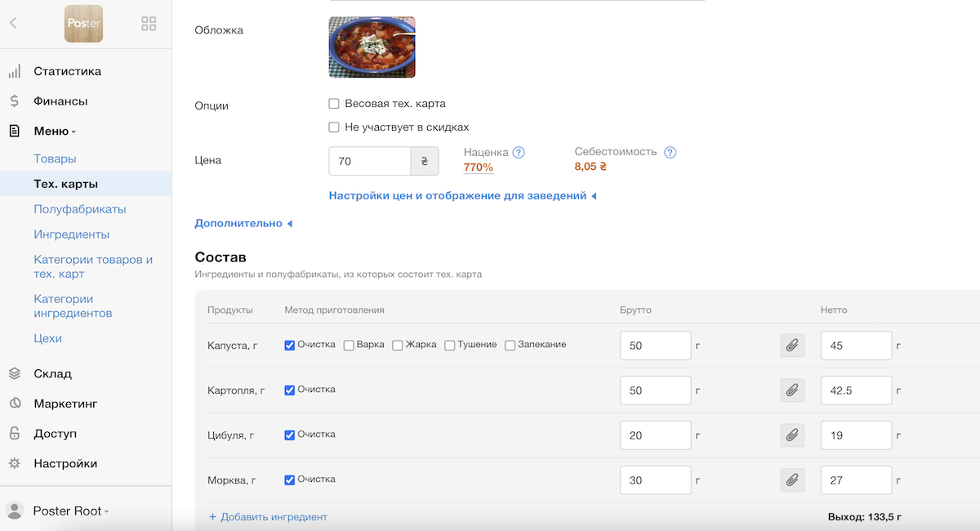Viewport: 980px width, 531px height.
Task: Click the paperclip icon in Капуста row
Action: tap(791, 346)
